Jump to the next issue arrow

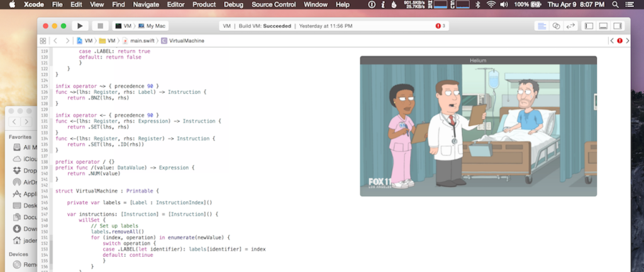point(627,41)
